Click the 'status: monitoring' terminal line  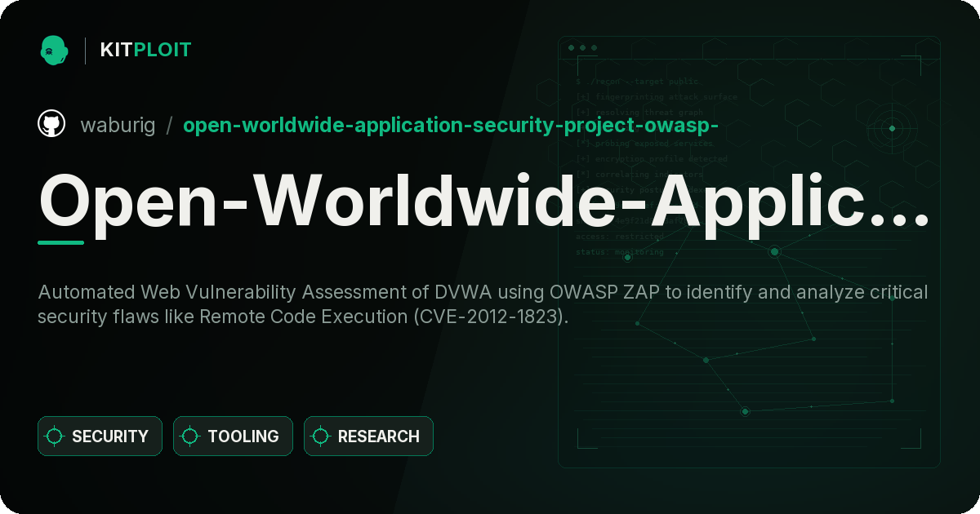tap(620, 252)
